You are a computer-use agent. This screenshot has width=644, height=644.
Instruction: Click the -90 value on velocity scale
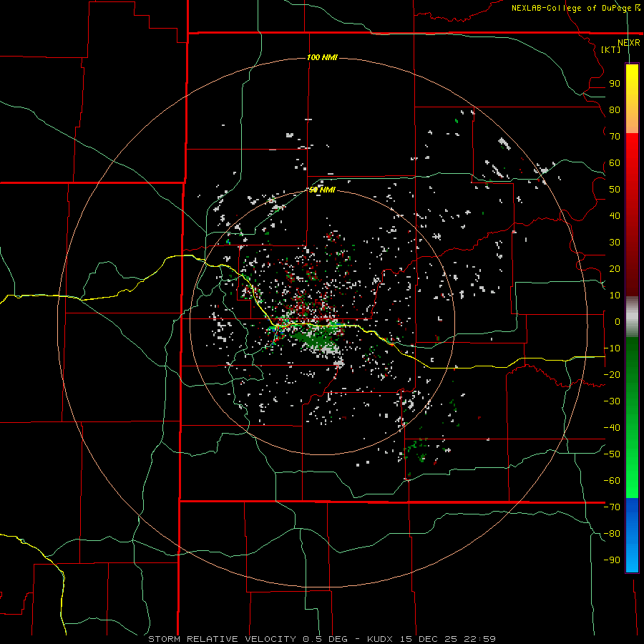click(612, 560)
